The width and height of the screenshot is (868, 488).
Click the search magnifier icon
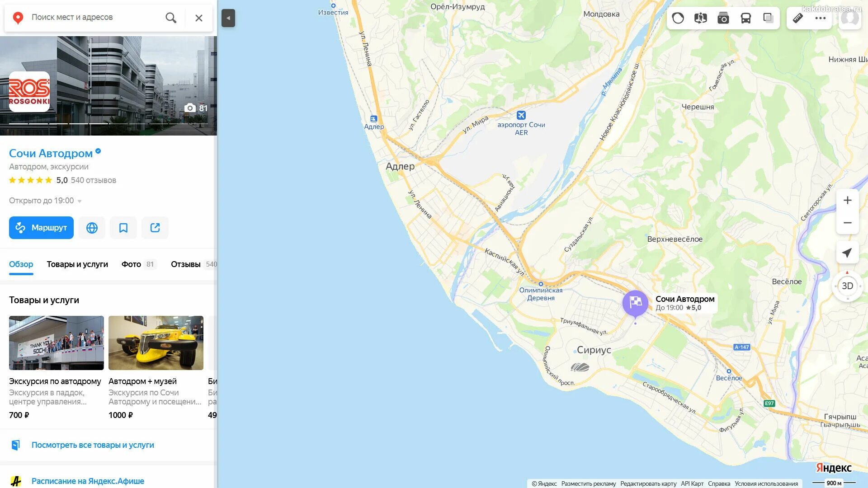171,18
